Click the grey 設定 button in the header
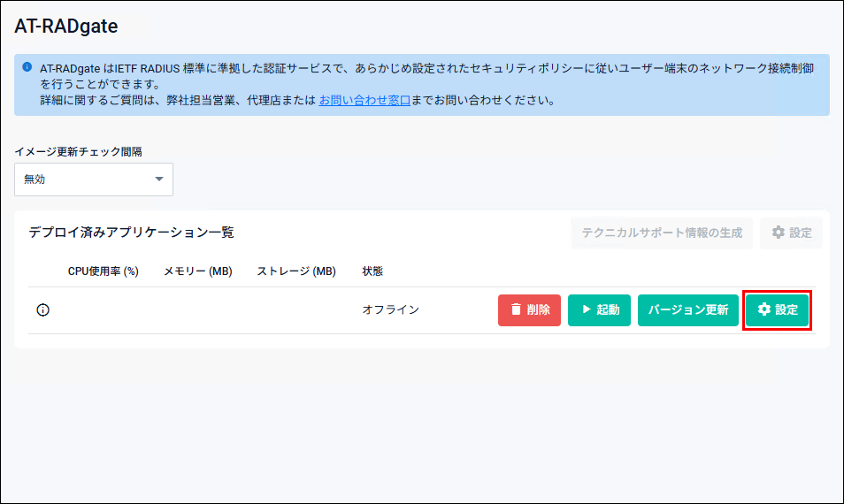 coord(791,233)
